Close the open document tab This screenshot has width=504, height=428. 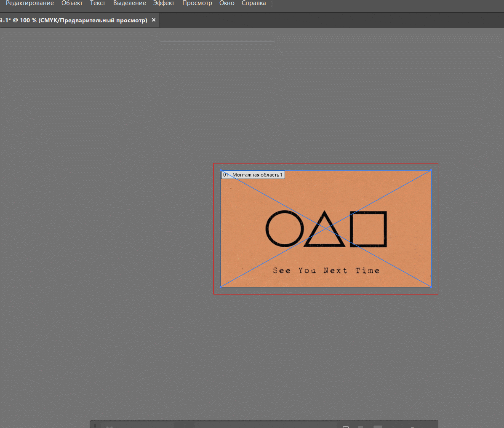[154, 20]
